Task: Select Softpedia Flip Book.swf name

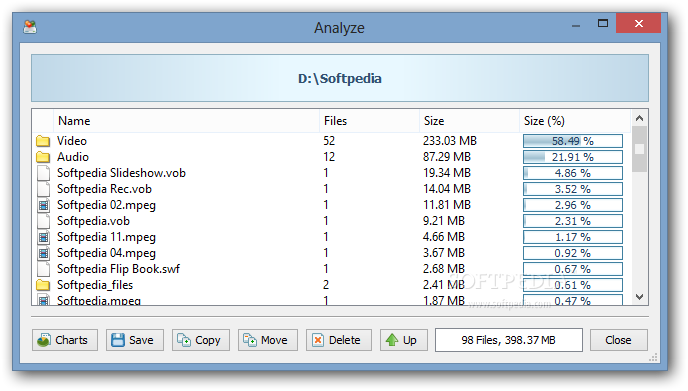Action: [118, 269]
